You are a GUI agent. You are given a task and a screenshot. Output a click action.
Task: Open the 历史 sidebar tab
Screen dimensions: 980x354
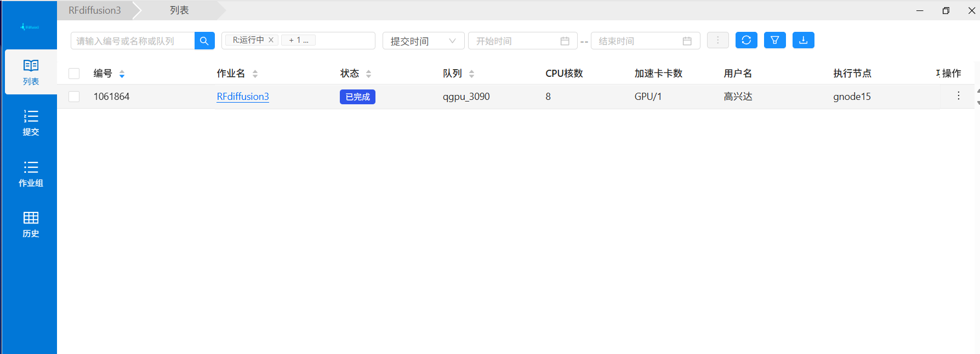[31, 224]
